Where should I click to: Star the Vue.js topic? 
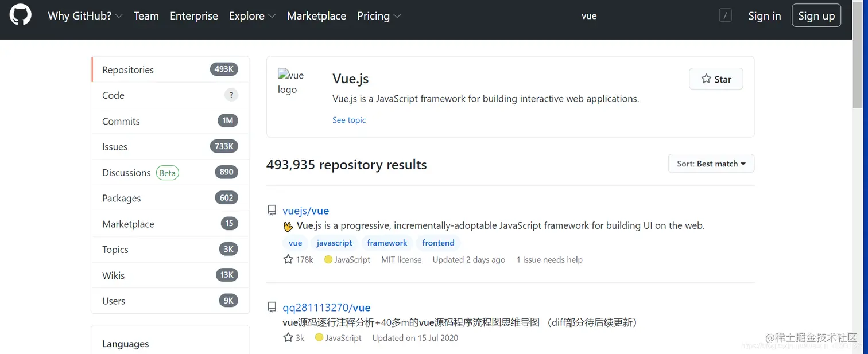pyautogui.click(x=716, y=79)
